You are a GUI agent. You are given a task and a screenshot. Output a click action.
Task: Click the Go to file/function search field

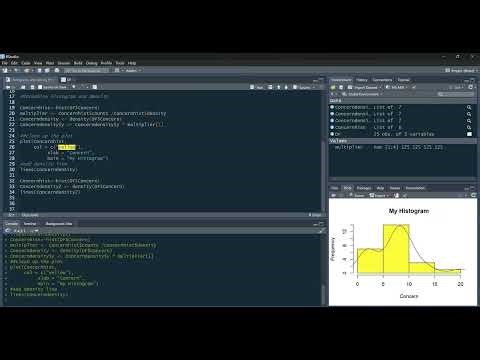[x=87, y=70]
